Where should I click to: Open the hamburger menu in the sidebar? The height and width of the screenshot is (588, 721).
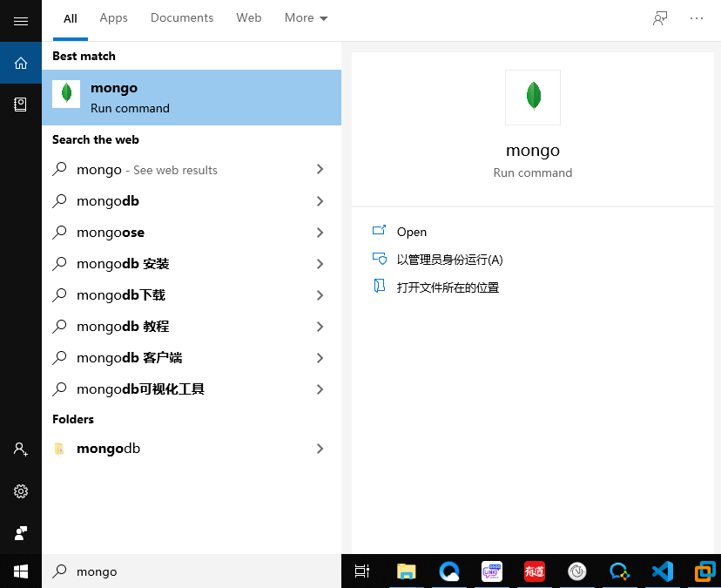[21, 21]
